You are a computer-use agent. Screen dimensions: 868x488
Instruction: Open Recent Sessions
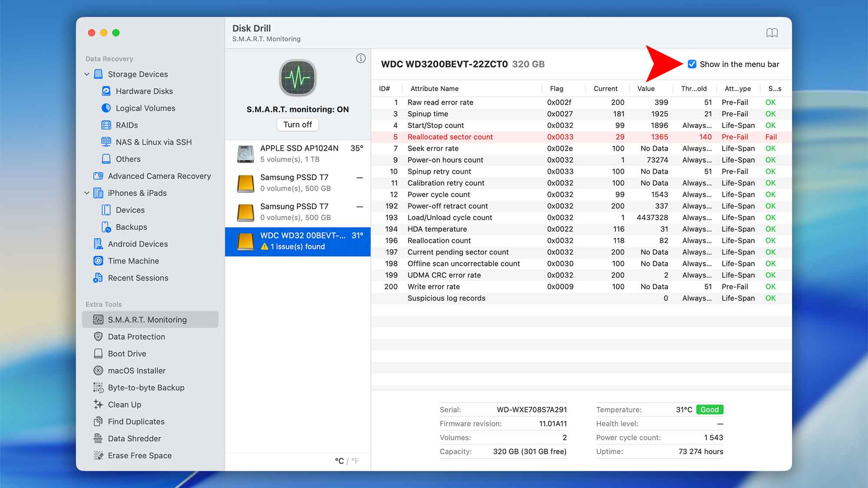click(138, 278)
